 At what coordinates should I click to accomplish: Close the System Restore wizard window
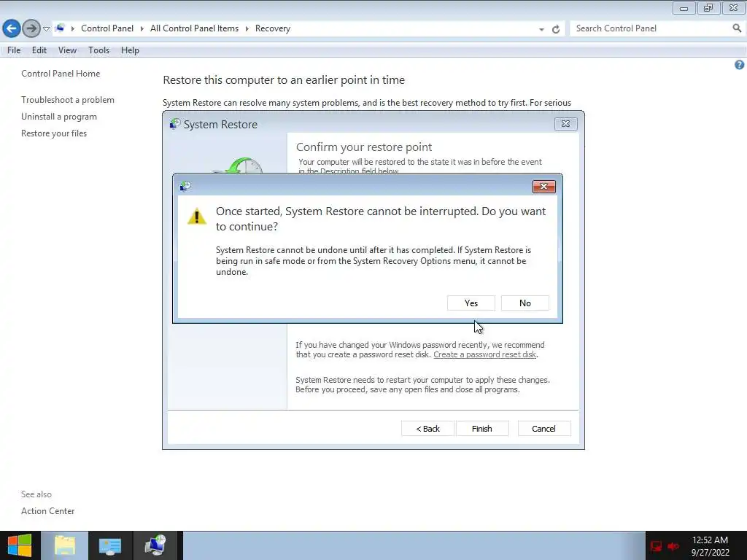pos(565,124)
